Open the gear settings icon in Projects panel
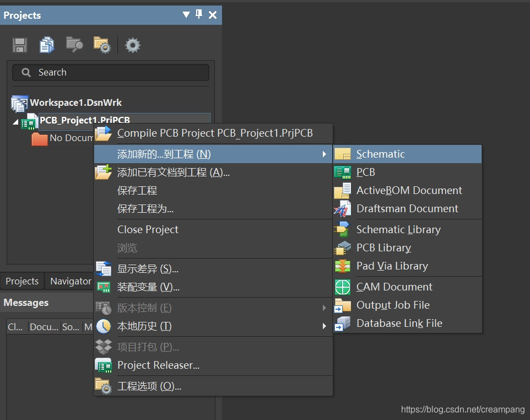 [132, 45]
